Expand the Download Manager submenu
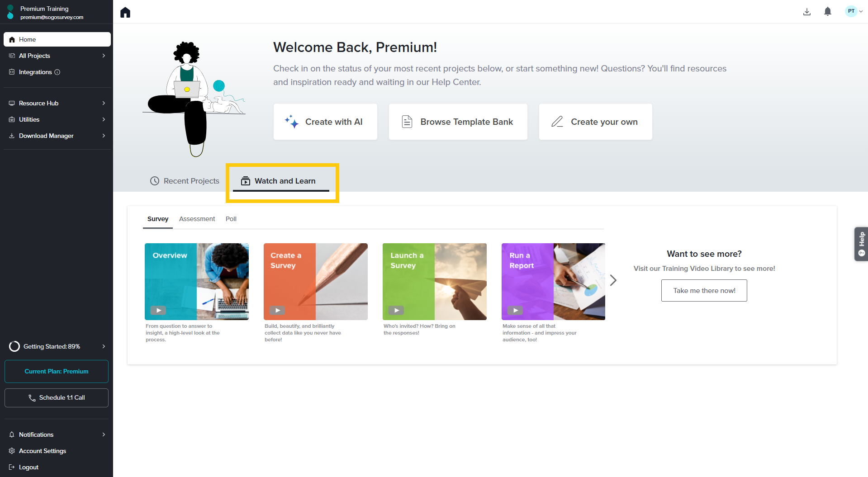868x477 pixels. coord(104,136)
